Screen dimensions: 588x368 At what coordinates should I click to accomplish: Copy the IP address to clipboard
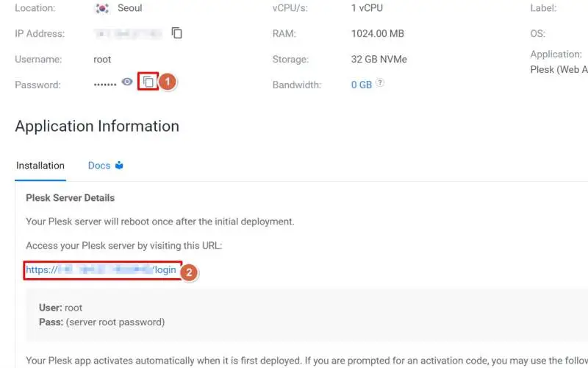[x=177, y=33]
